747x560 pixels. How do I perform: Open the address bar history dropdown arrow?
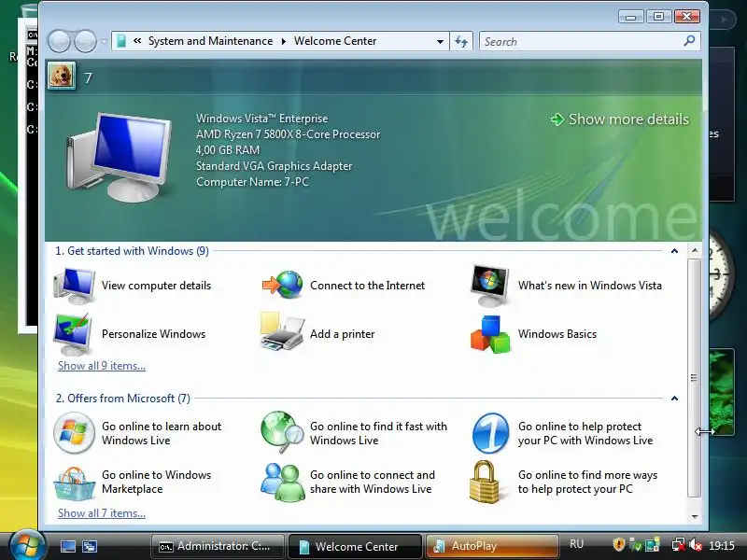point(440,41)
